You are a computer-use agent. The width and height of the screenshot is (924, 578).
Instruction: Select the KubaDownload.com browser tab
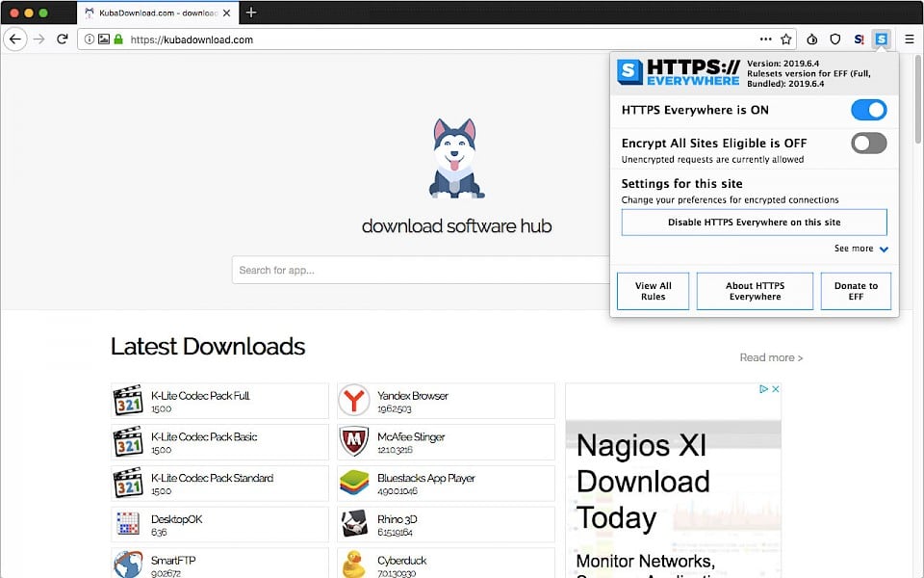click(x=157, y=13)
